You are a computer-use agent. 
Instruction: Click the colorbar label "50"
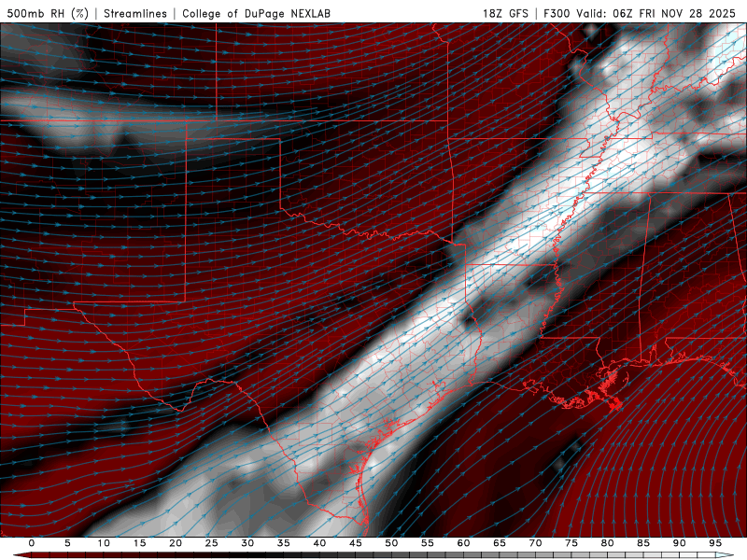[x=391, y=543]
